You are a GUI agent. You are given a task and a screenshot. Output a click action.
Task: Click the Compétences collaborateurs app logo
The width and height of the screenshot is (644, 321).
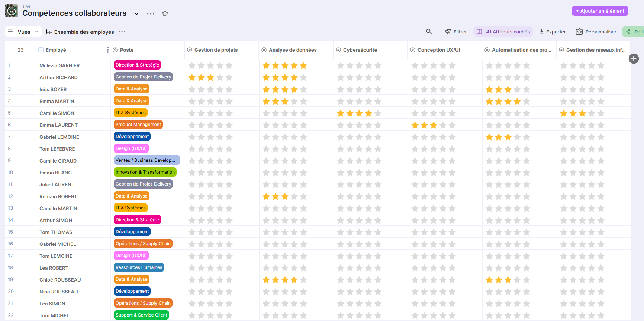(11, 11)
